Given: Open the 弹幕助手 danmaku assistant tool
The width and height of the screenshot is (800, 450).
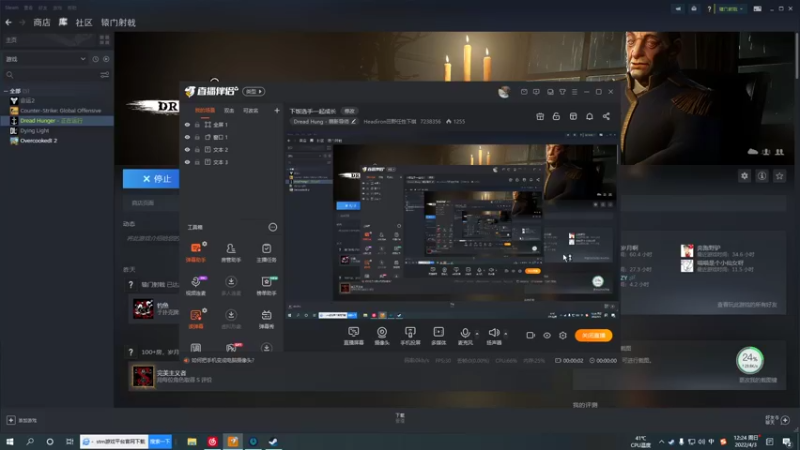Looking at the screenshot, I should [x=196, y=252].
